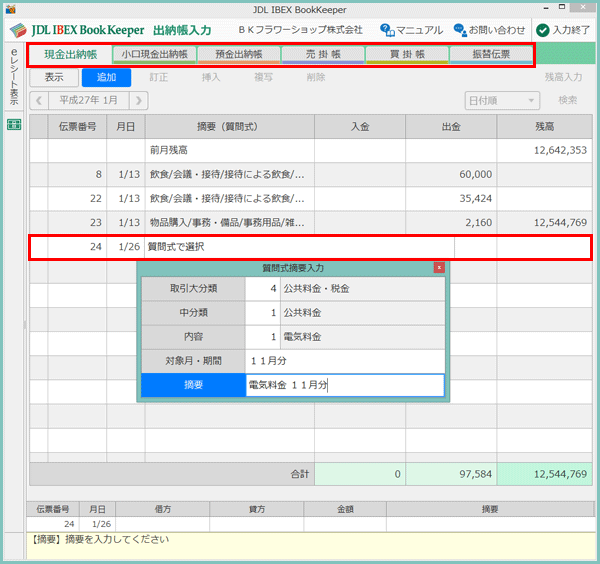The width and height of the screenshot is (600, 564).
Task: Click the 60,000 出金 amount
Action: click(x=475, y=174)
